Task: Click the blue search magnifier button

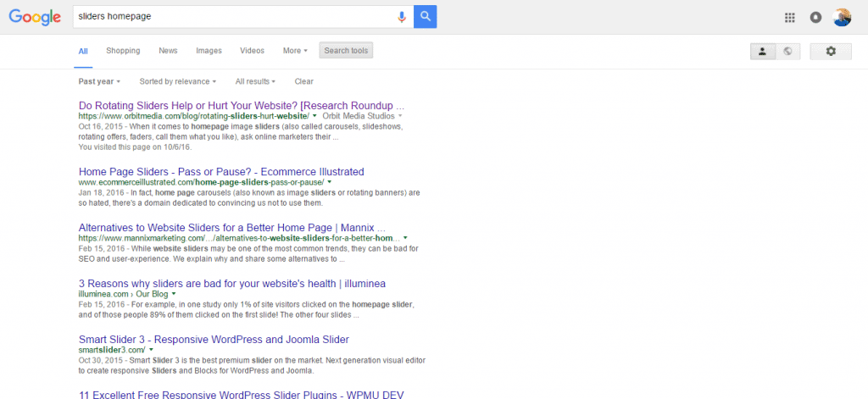Action: [x=426, y=17]
